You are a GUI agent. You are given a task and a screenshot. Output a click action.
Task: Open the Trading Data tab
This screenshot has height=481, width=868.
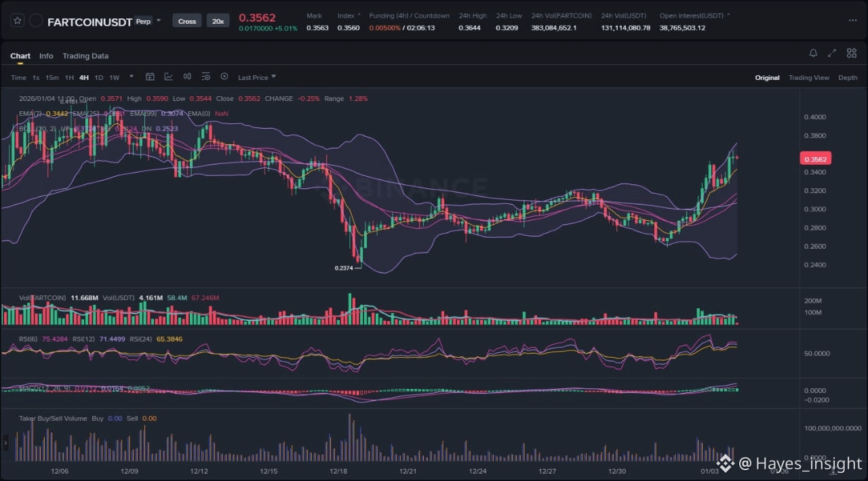tap(85, 56)
